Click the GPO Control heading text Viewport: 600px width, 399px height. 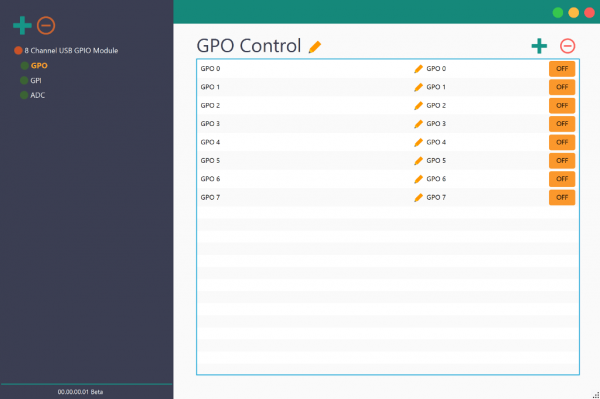[249, 46]
